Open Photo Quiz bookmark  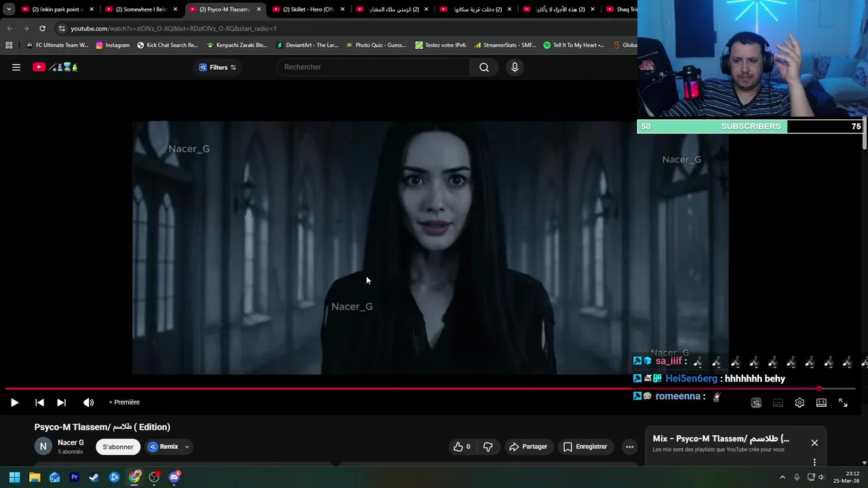[376, 45]
